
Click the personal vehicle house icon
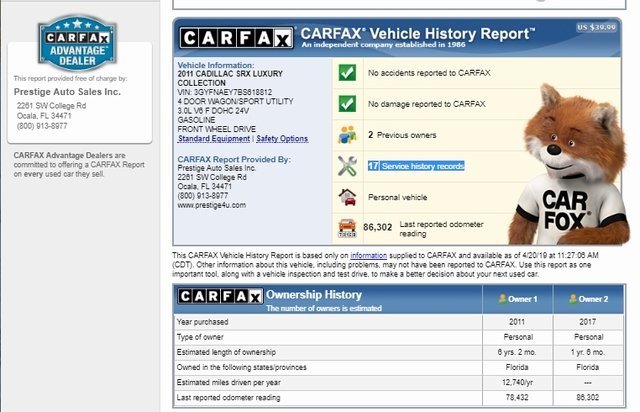point(347,196)
